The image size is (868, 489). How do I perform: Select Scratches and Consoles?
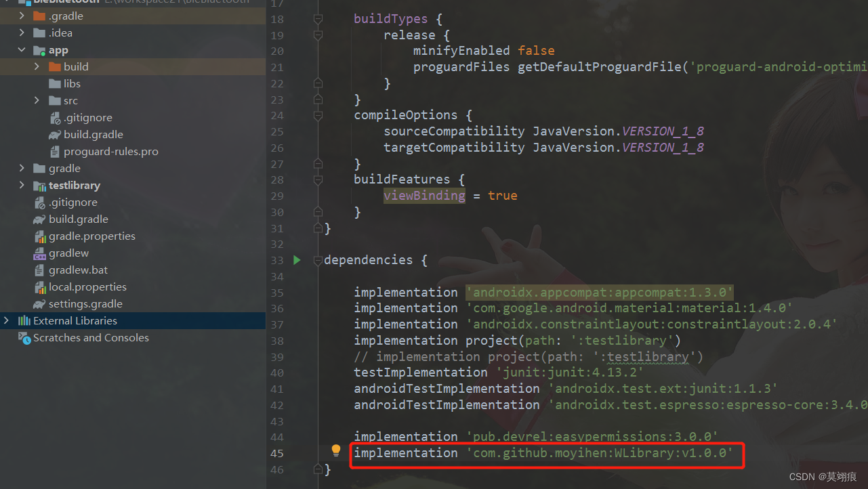tap(91, 337)
